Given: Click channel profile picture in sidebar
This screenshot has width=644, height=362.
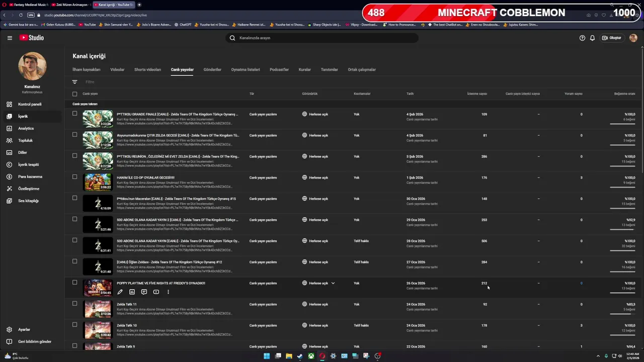Looking at the screenshot, I should (x=32, y=66).
